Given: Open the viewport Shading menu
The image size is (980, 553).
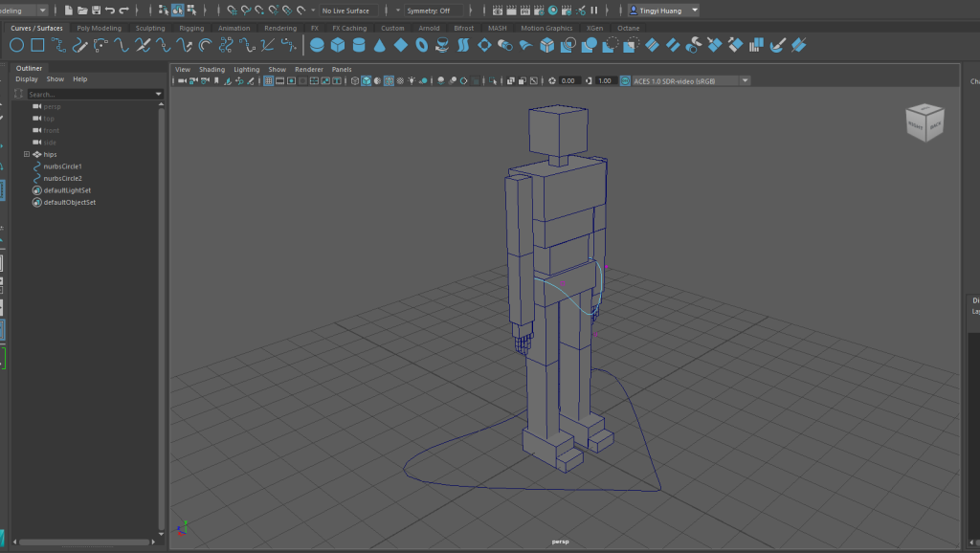Looking at the screenshot, I should pos(212,69).
